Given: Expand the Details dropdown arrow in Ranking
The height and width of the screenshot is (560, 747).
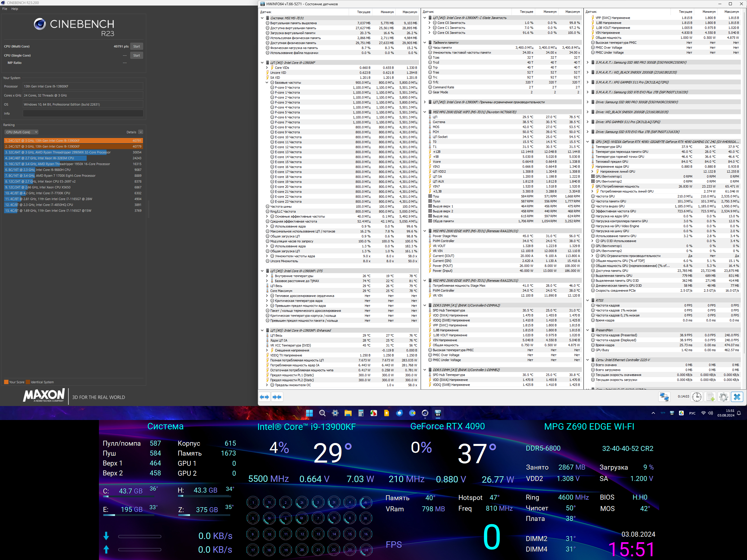Looking at the screenshot, I should pos(141,132).
